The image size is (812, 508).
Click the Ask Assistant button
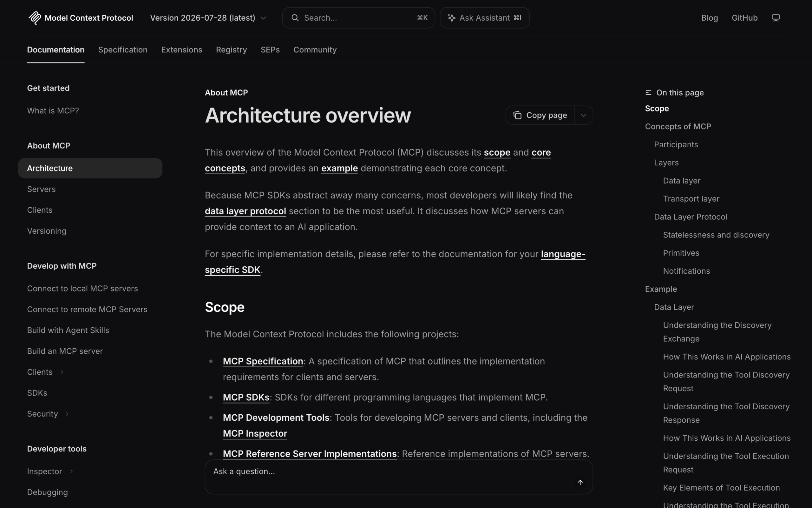click(485, 18)
